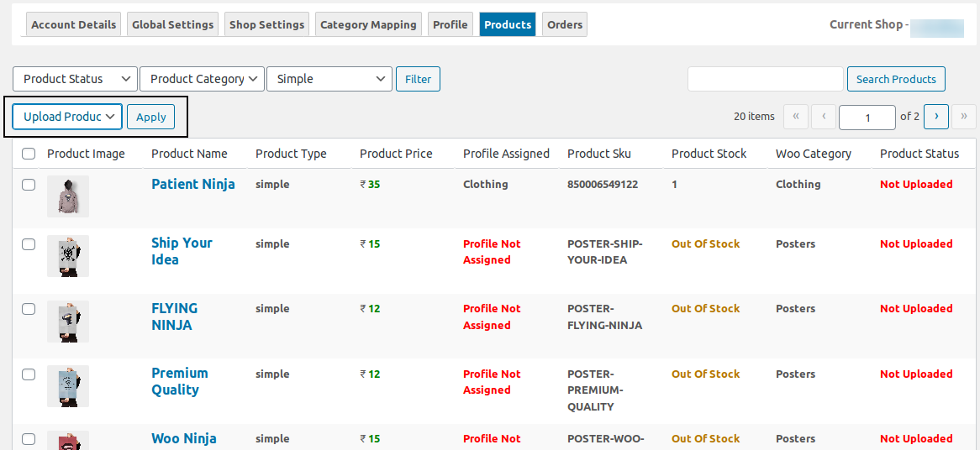
Task: Click the Product Sku column header
Action: coord(599,154)
